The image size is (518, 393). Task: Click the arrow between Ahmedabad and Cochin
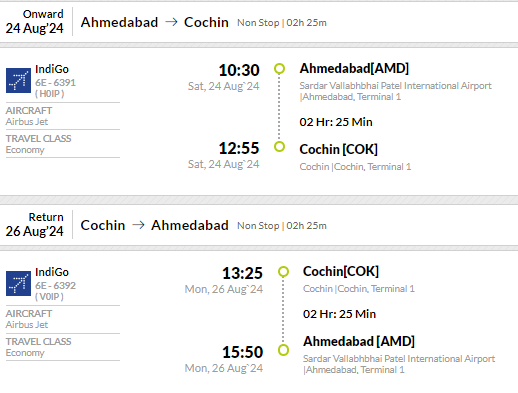pyautogui.click(x=171, y=22)
